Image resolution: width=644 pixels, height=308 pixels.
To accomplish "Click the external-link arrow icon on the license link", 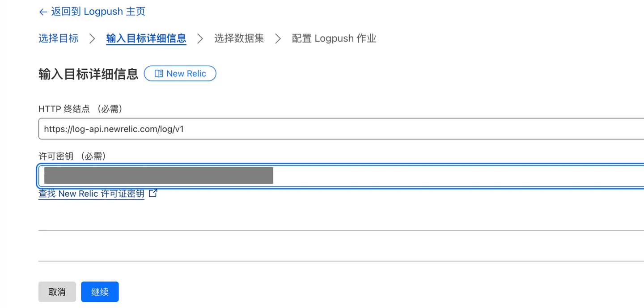I will point(153,192).
